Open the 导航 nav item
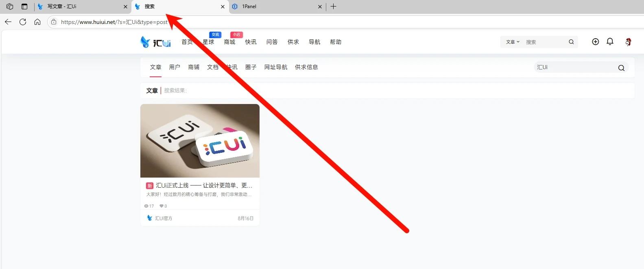Viewport: 644px width, 269px height. [x=314, y=42]
